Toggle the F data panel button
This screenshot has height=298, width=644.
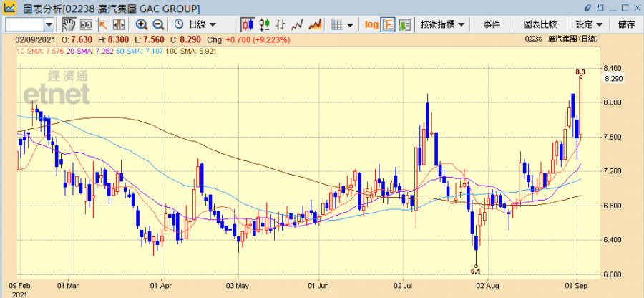click(388, 24)
